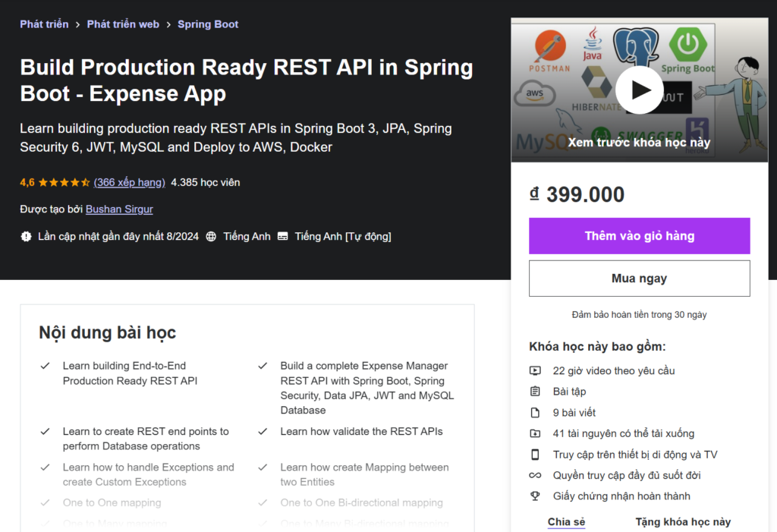Open the "366 xếp hạng" reviews link
This screenshot has height=532, width=777.
pos(129,182)
